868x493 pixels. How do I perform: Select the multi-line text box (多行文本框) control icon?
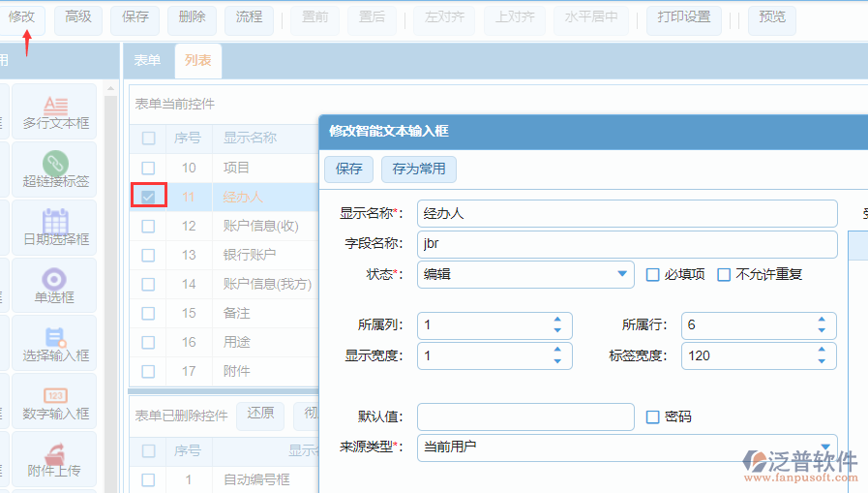56,106
